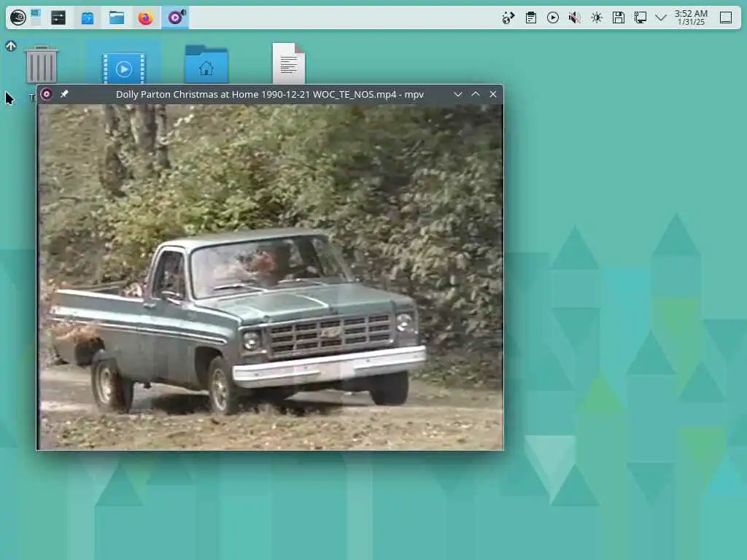Click the desktop up-arrow badge icon

11,46
